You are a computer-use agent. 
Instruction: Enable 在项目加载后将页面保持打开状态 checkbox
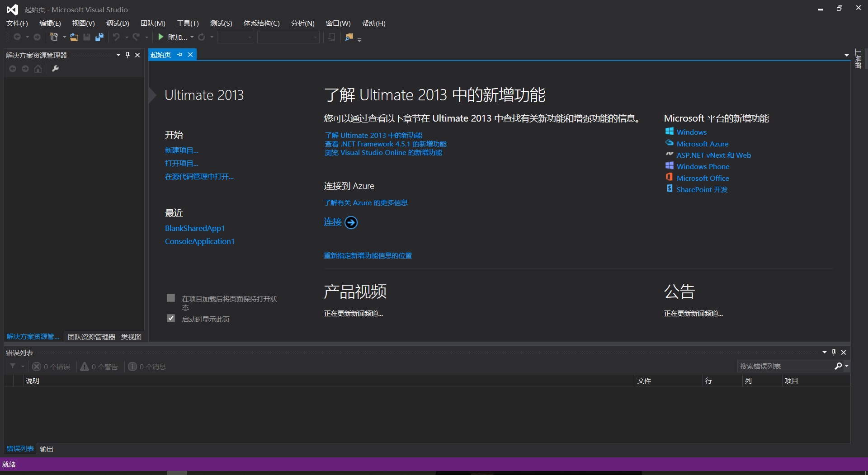coord(171,298)
